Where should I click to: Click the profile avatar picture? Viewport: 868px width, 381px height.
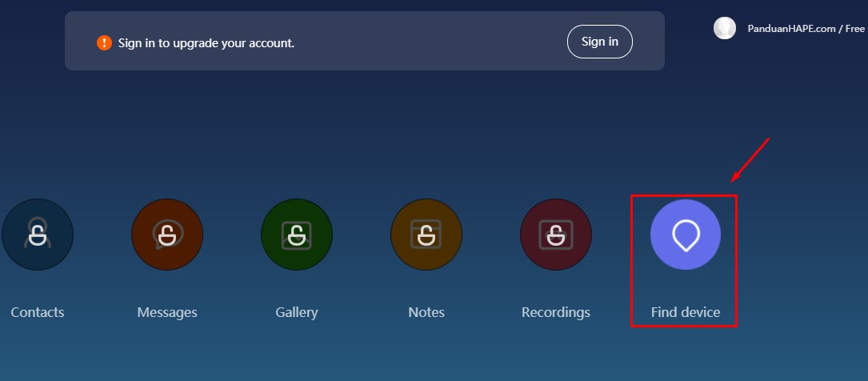click(x=725, y=28)
